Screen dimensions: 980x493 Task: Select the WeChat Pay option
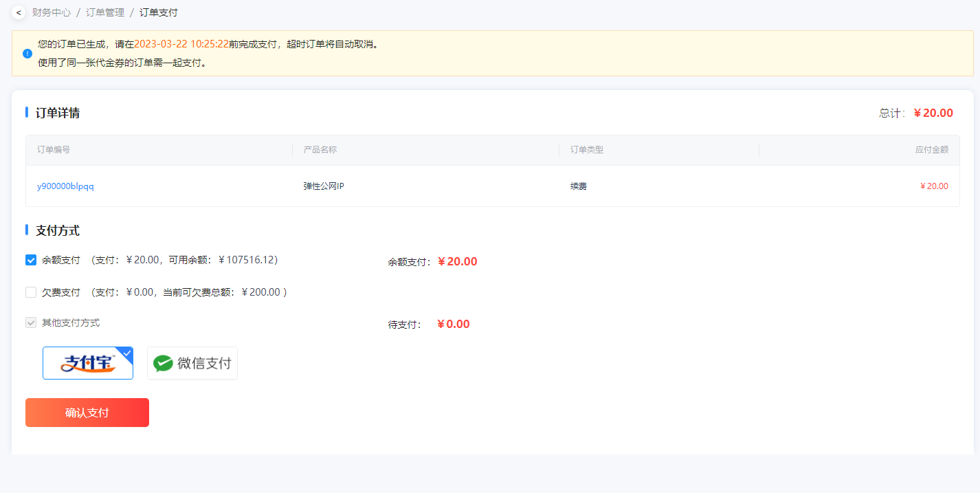pos(192,363)
